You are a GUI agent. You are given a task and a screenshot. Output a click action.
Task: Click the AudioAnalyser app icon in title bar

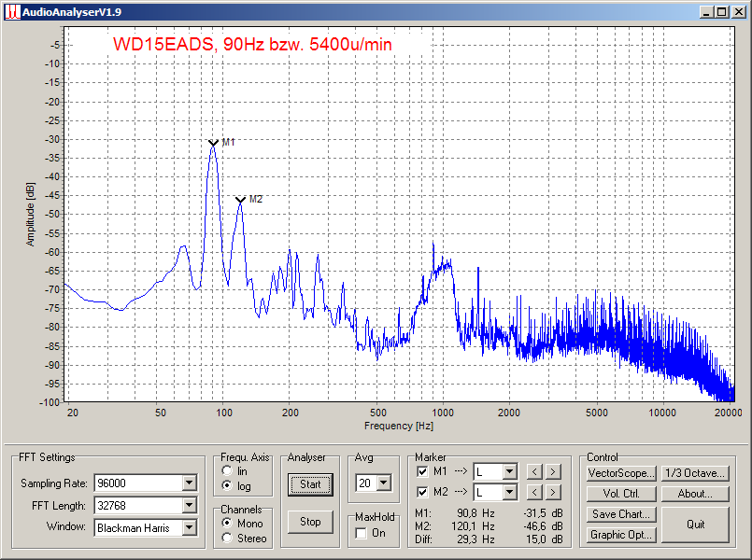click(x=12, y=12)
